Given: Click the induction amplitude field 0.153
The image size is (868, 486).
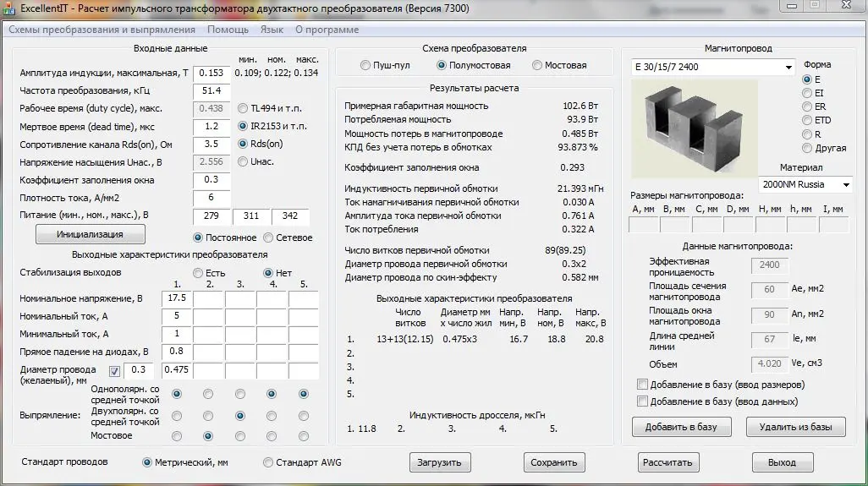Looking at the screenshot, I should tap(212, 73).
